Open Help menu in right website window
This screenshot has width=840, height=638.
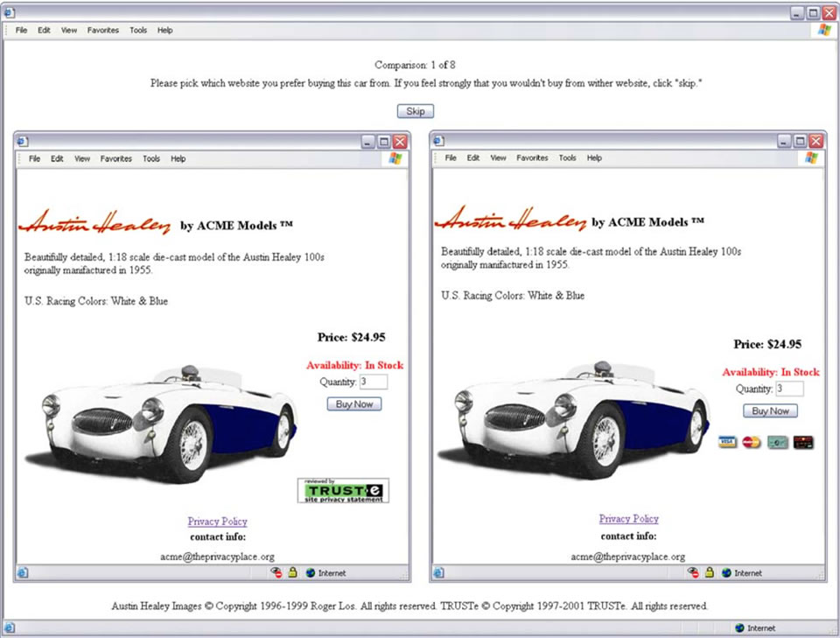(x=594, y=158)
